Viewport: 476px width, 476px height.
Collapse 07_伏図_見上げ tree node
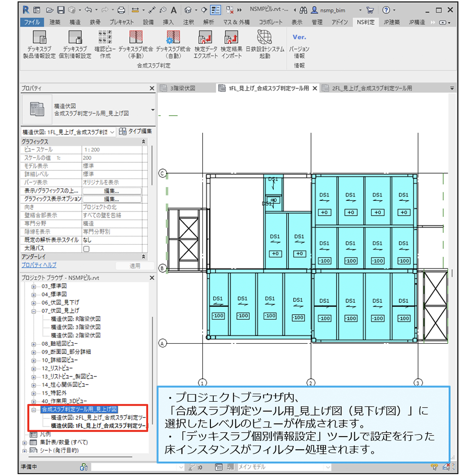tap(34, 311)
